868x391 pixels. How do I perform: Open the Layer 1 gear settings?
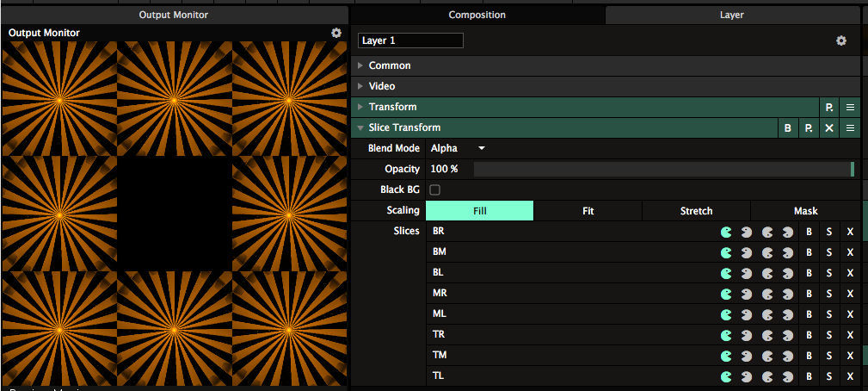pyautogui.click(x=840, y=40)
